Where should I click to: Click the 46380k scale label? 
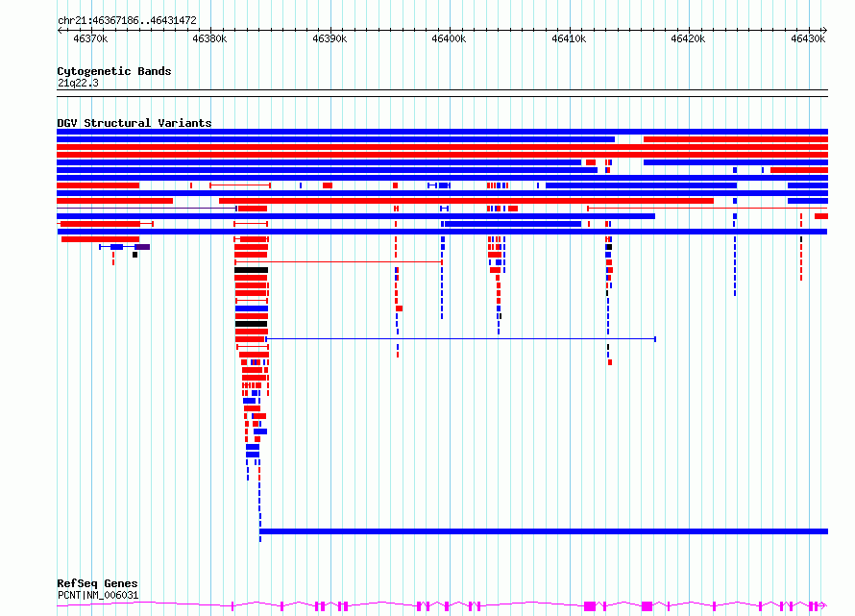pos(209,38)
